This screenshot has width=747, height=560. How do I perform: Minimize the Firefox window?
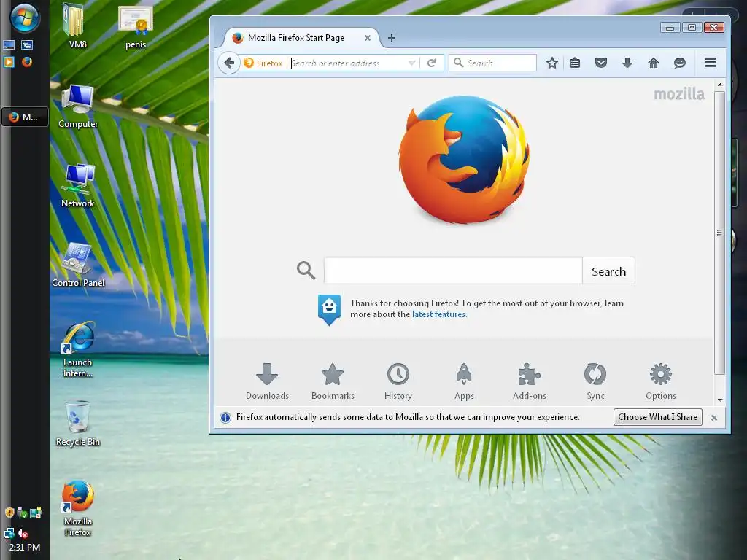tap(670, 28)
